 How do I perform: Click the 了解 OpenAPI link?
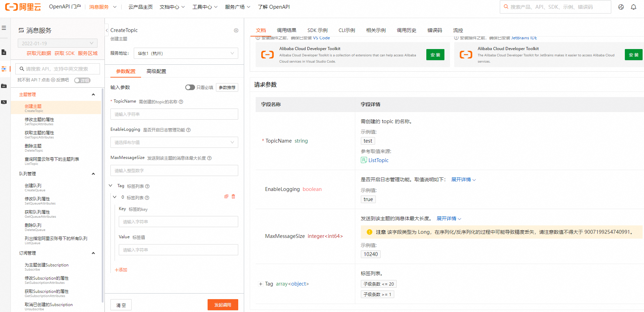tap(274, 7)
